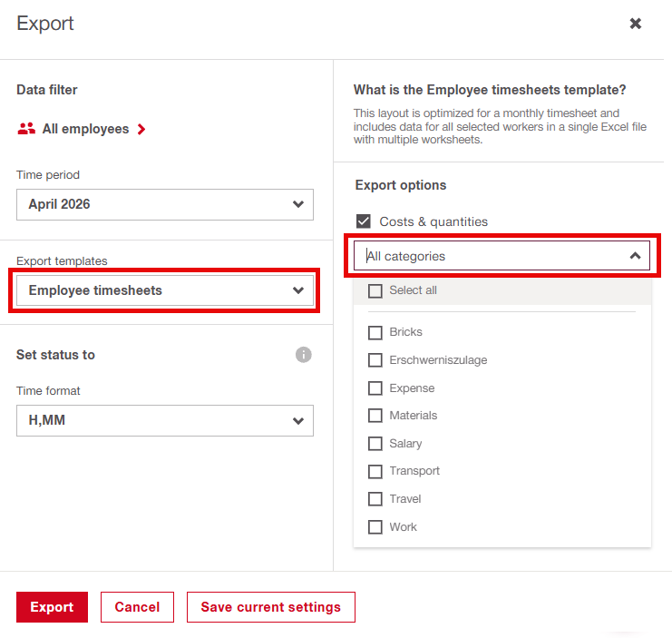The width and height of the screenshot is (672, 638).
Task: Click the red employees group icon
Action: pyautogui.click(x=26, y=129)
